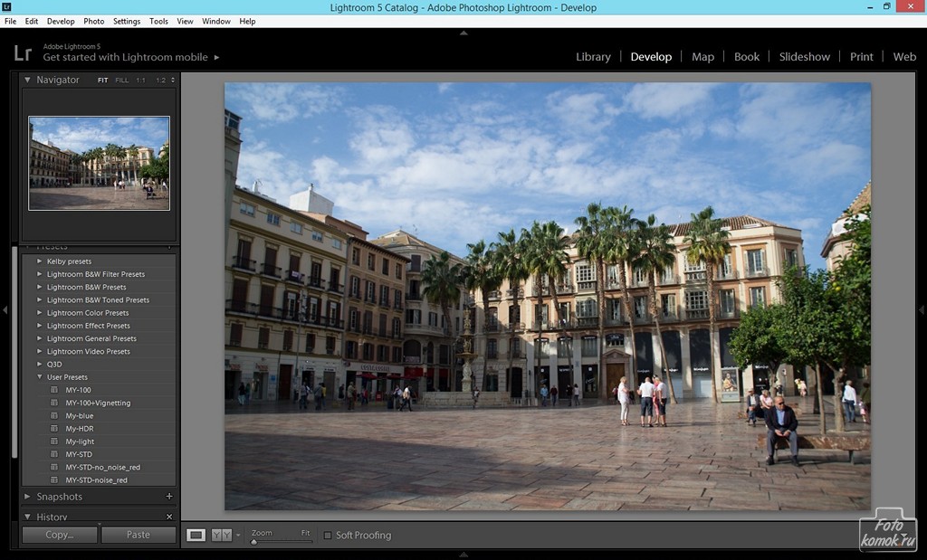Image resolution: width=927 pixels, height=560 pixels.
Task: Expand Lightroom B&W Toned Presets folder
Action: pos(40,299)
